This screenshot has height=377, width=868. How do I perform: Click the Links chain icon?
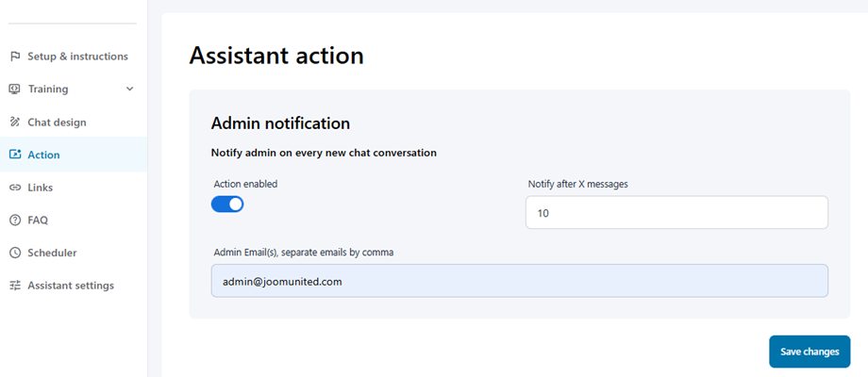[15, 188]
